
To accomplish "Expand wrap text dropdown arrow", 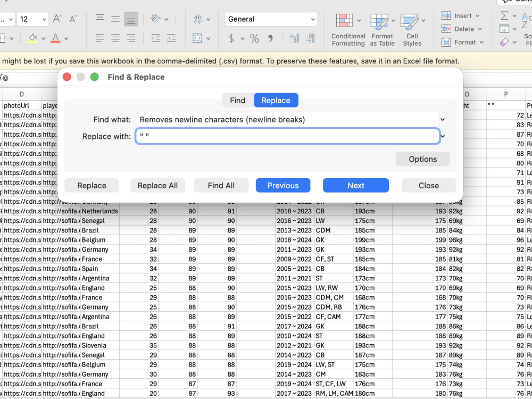I will point(208,19).
